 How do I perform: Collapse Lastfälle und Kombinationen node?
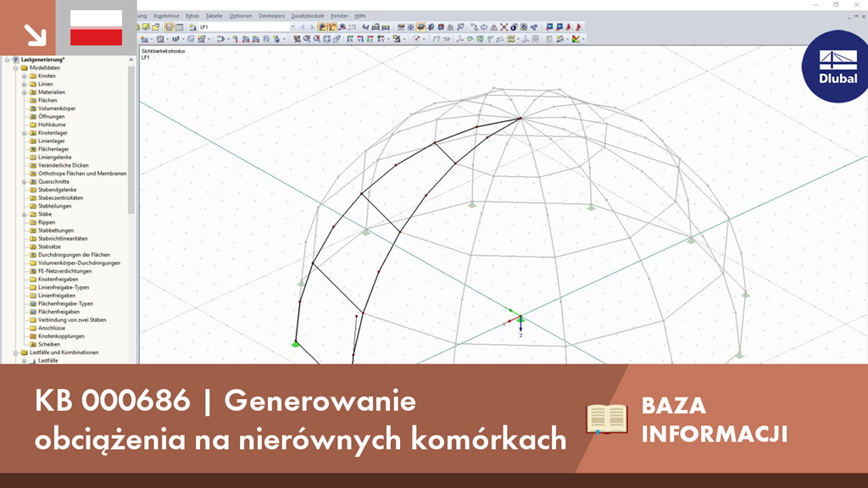[x=15, y=352]
